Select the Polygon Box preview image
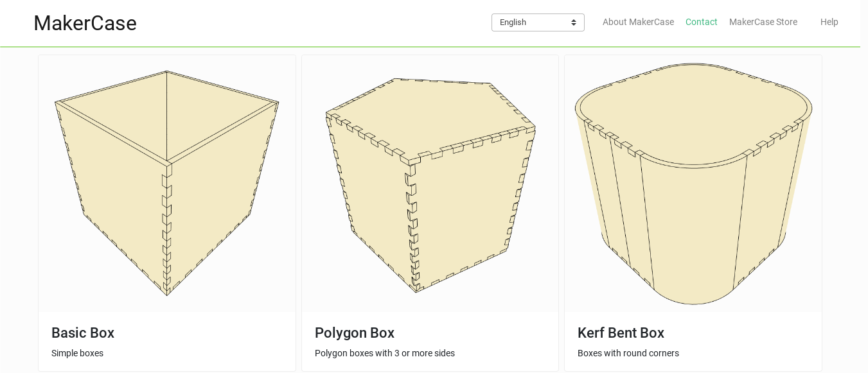 [x=430, y=184]
